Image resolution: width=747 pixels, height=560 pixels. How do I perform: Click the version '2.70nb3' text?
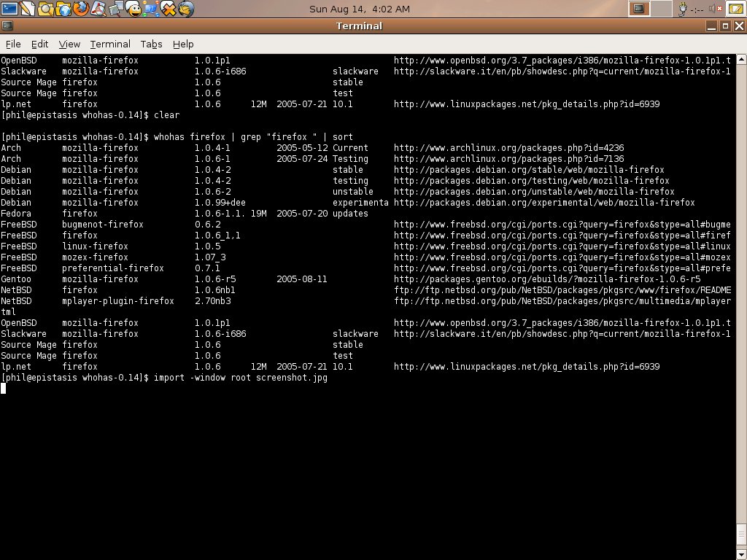[212, 301]
